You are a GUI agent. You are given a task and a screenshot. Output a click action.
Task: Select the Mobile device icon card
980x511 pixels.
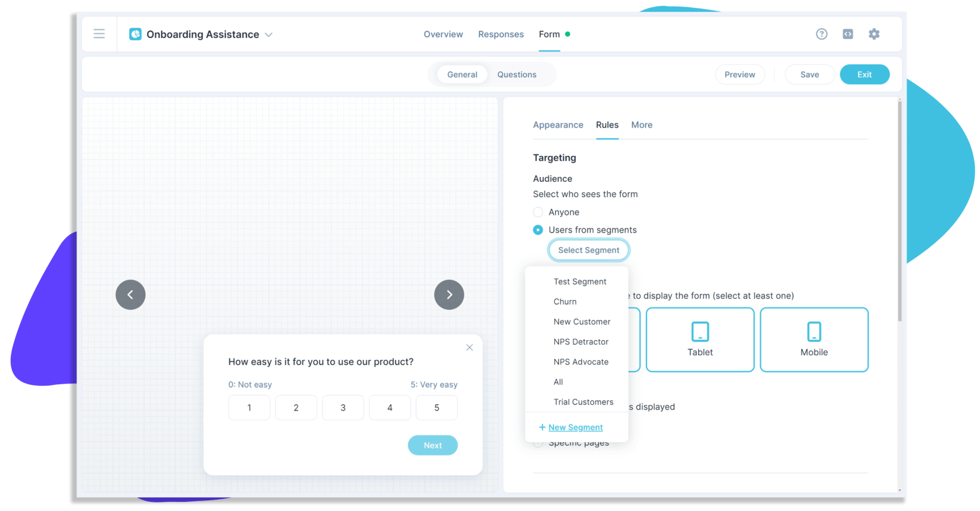click(813, 340)
